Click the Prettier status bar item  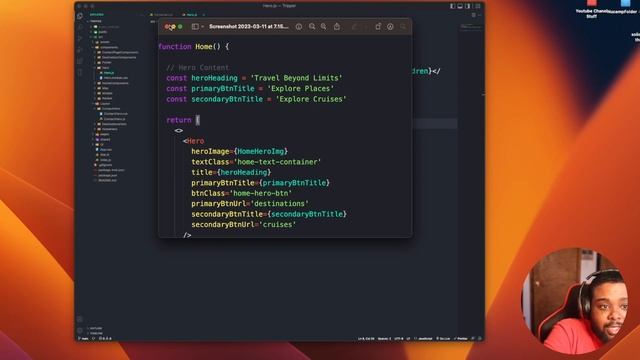click(461, 338)
